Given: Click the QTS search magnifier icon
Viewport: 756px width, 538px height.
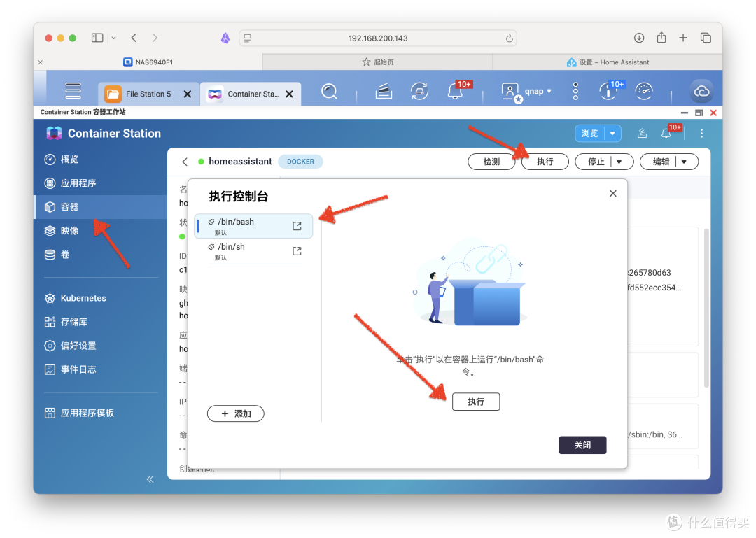Looking at the screenshot, I should point(329,91).
